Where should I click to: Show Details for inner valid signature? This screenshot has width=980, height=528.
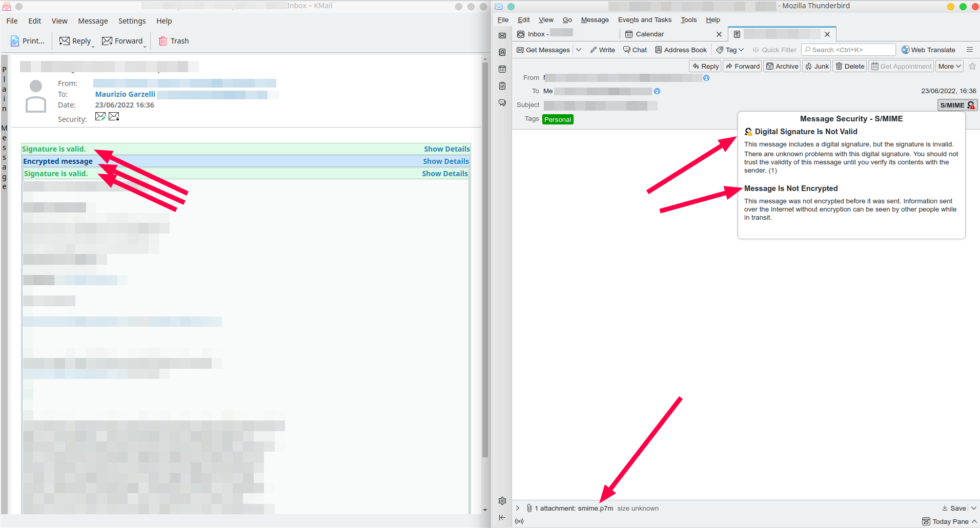pyautogui.click(x=444, y=174)
